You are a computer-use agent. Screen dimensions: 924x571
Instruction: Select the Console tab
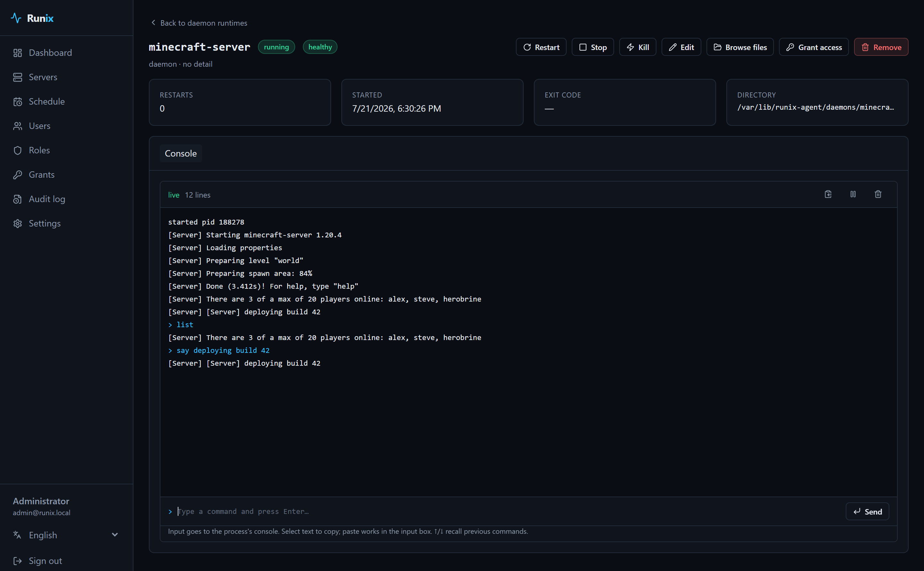(181, 153)
